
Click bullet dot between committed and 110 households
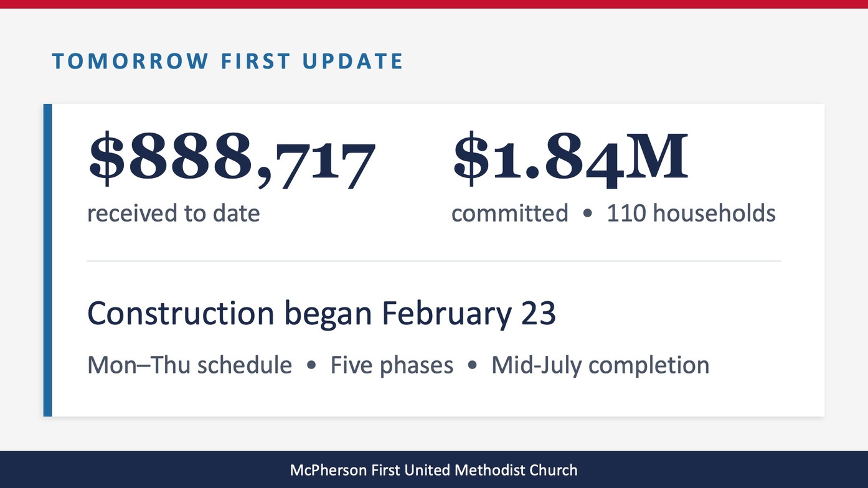pyautogui.click(x=587, y=214)
